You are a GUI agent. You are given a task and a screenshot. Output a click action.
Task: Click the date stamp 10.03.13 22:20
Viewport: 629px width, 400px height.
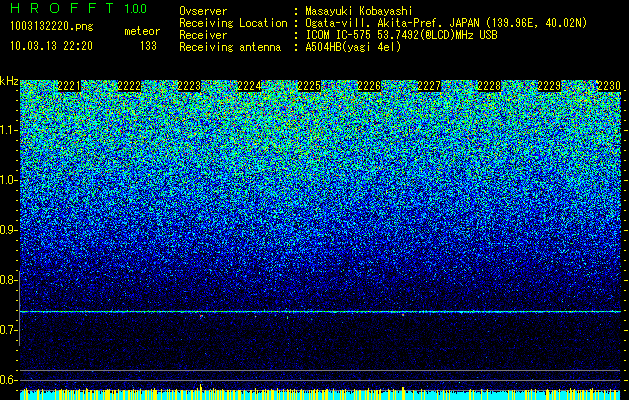pos(52,46)
